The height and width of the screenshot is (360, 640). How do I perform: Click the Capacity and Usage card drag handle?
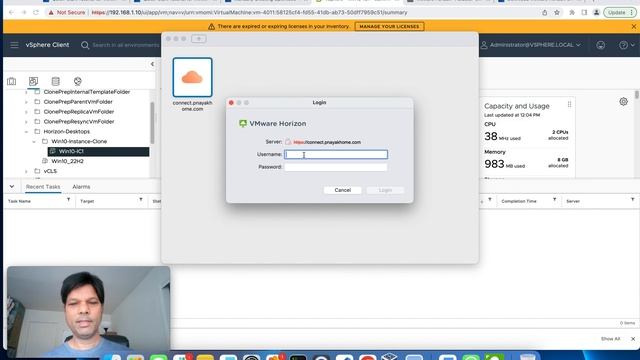[569, 105]
